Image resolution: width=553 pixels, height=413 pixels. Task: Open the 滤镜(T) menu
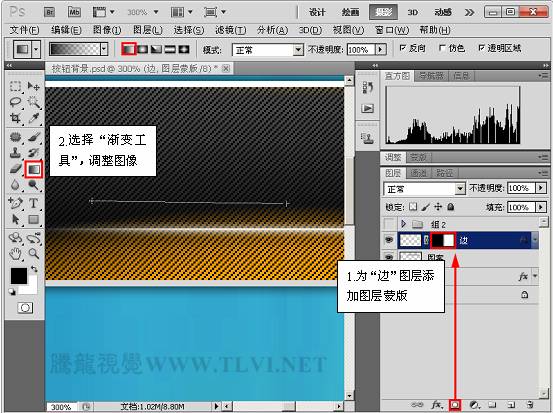(x=231, y=30)
